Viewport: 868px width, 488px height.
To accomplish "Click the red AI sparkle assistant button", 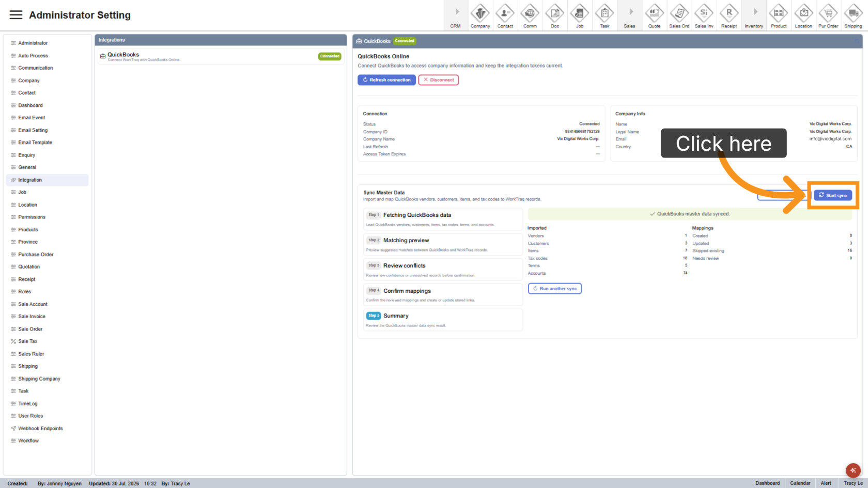I will point(853,470).
